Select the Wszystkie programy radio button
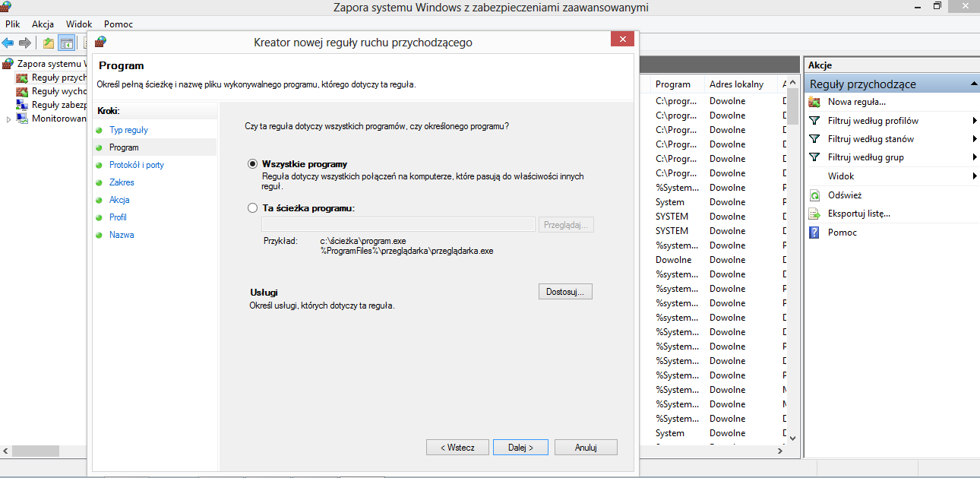The height and width of the screenshot is (478, 980). click(x=253, y=163)
